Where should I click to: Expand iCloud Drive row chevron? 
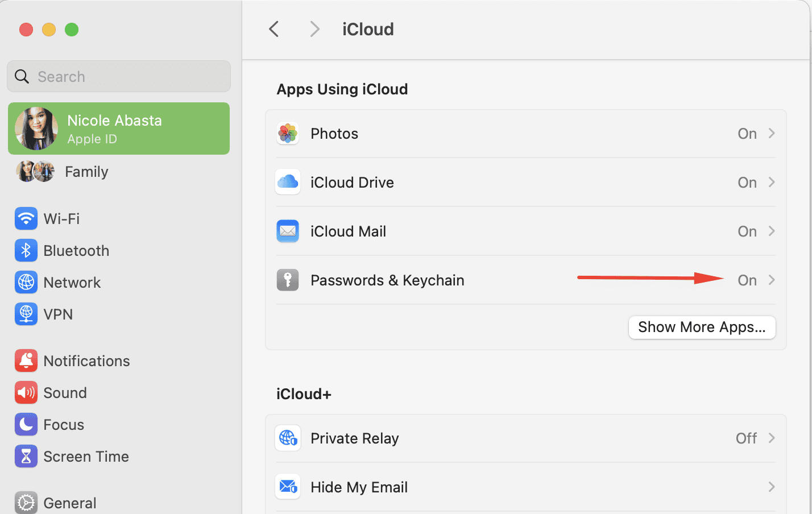(x=772, y=183)
